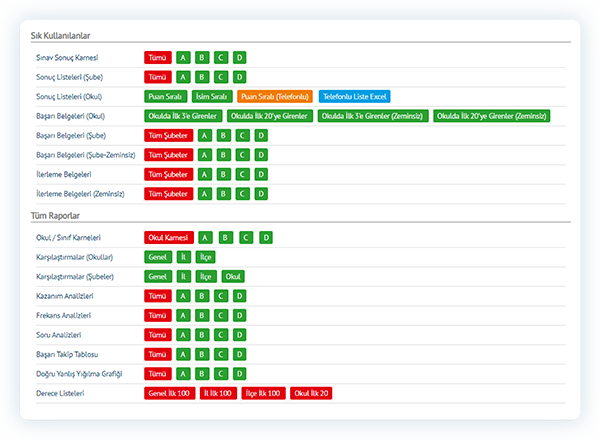
Task: Select branch B for Kazanım Analizleri
Action: click(x=201, y=296)
